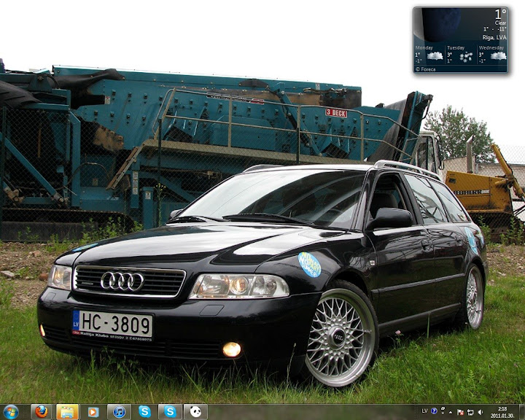Open the panda icon application
525x420 pixels.
pyautogui.click(x=195, y=412)
